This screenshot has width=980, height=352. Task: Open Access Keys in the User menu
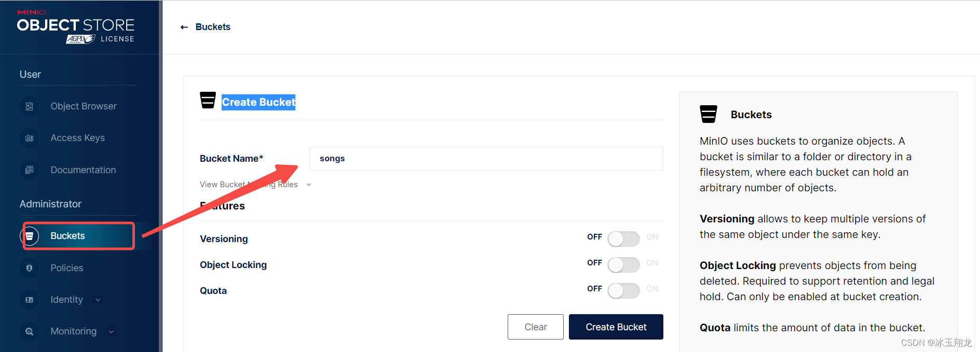[x=77, y=138]
